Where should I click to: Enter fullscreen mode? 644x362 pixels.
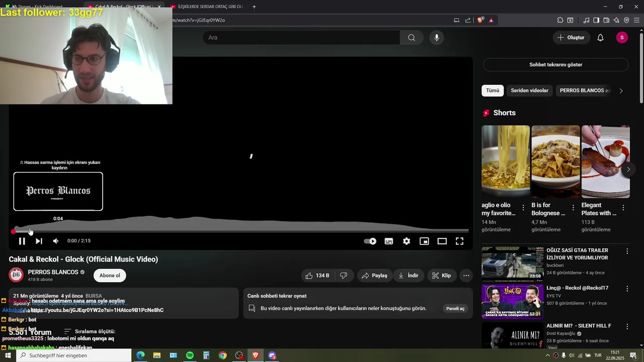click(459, 241)
